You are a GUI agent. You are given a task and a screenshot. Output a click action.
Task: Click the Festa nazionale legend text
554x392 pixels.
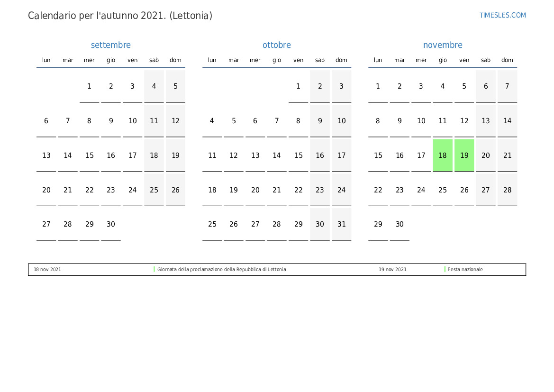[x=465, y=269]
